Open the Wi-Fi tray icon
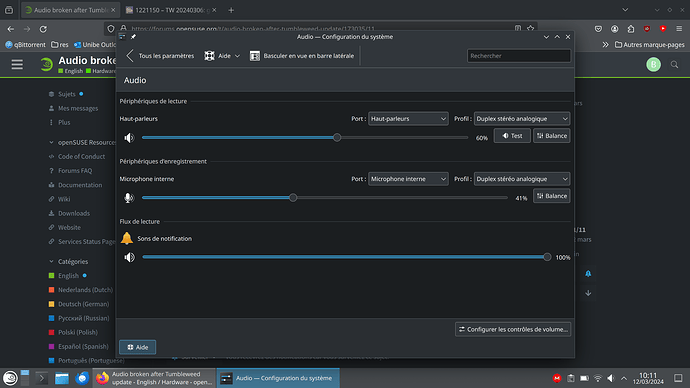690x388 pixels. coord(598,378)
